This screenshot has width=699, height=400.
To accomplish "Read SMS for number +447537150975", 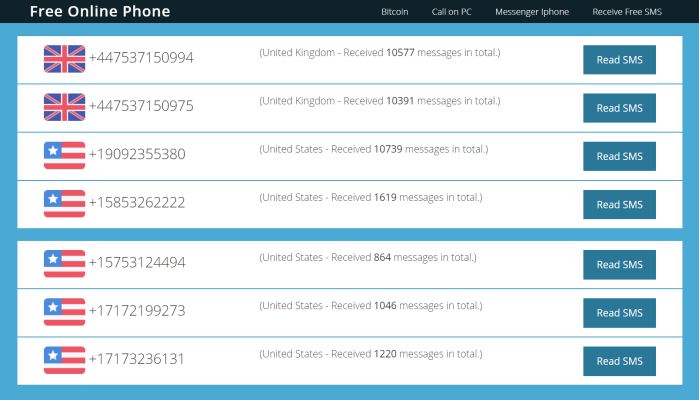I will (x=619, y=108).
